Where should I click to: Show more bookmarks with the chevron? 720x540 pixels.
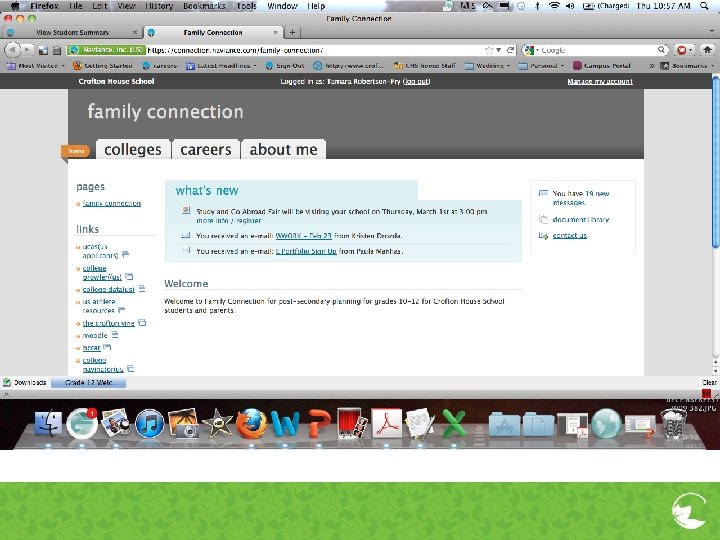point(651,66)
